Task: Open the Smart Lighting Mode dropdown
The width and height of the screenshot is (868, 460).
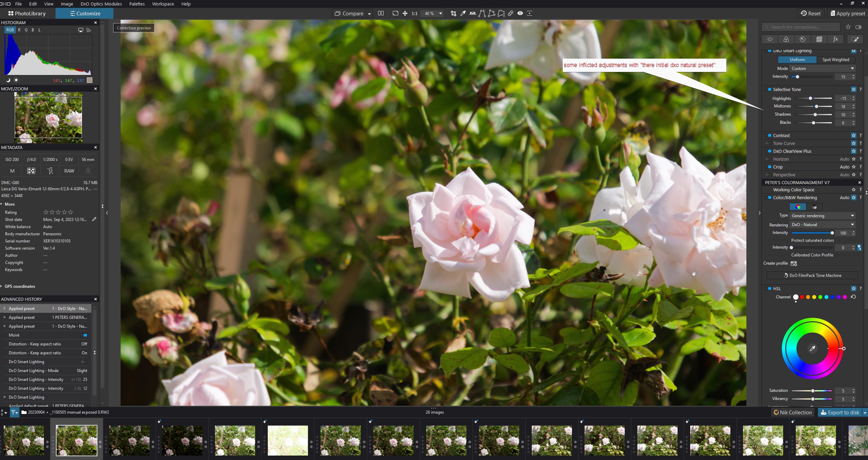Action: click(822, 69)
